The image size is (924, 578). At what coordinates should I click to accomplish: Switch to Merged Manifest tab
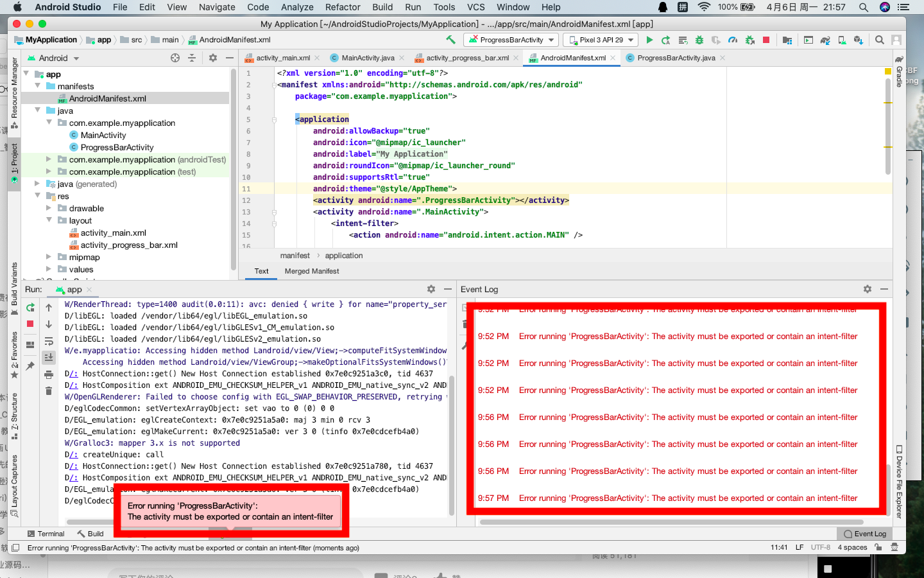click(x=312, y=271)
